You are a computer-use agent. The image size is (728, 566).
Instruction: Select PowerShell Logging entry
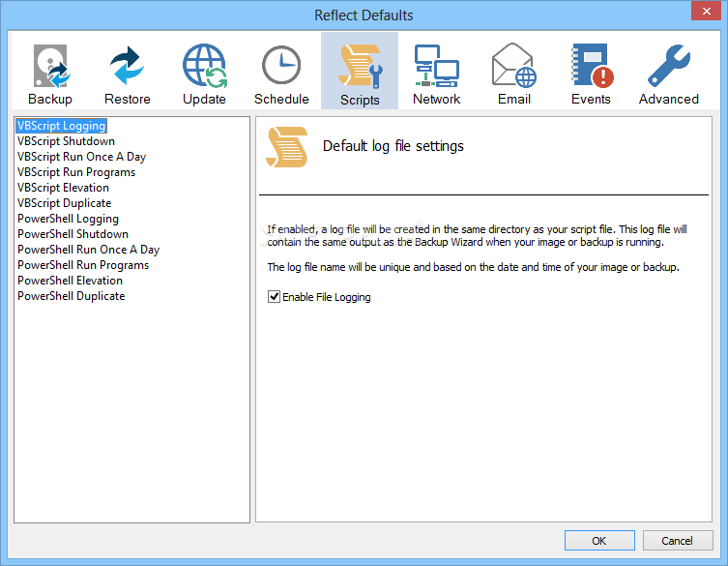(68, 219)
